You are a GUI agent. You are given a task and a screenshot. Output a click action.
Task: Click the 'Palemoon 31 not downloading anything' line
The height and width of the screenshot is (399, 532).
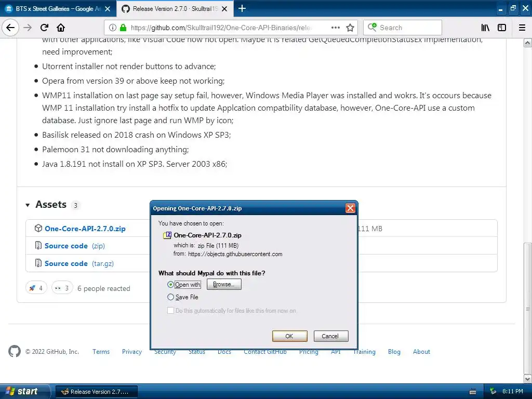115,150
